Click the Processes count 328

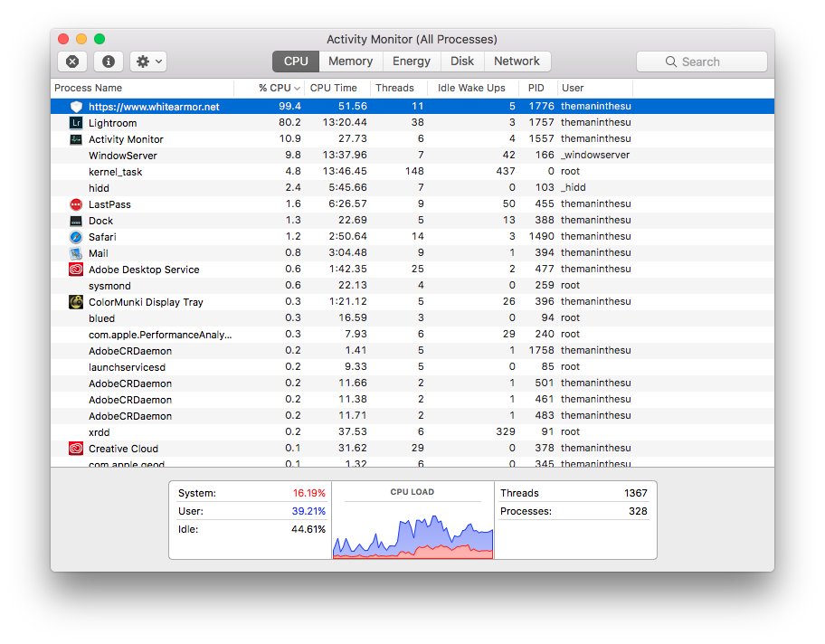(x=639, y=511)
